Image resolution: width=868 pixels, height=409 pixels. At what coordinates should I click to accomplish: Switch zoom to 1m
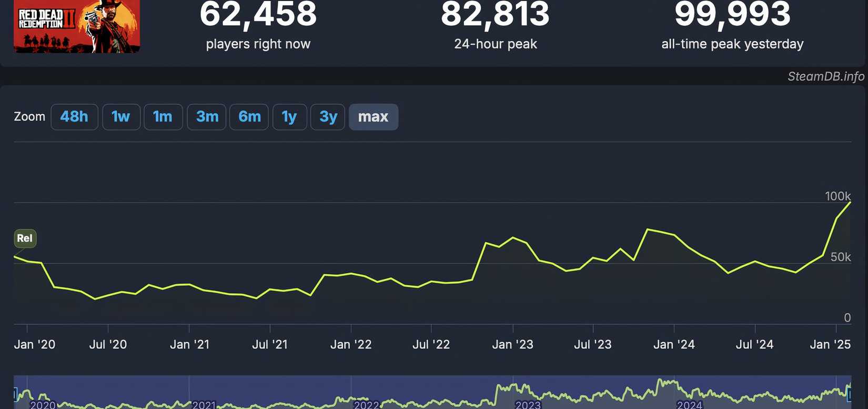163,117
